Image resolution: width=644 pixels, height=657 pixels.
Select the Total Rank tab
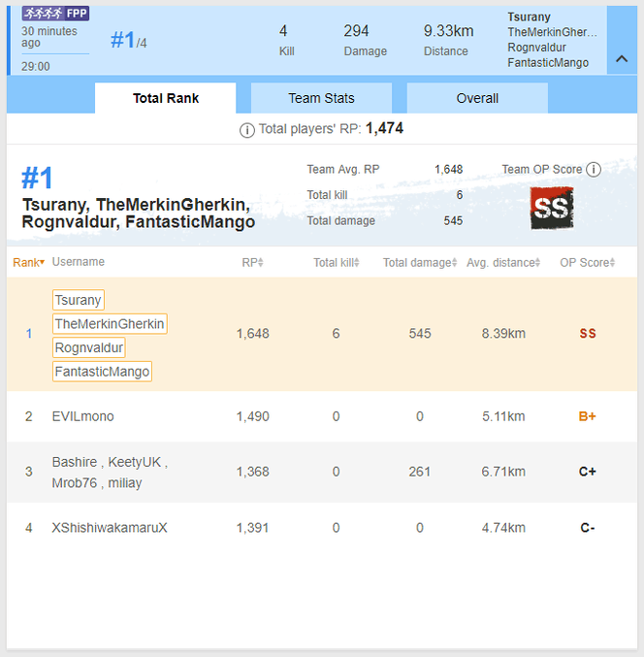pyautogui.click(x=166, y=98)
